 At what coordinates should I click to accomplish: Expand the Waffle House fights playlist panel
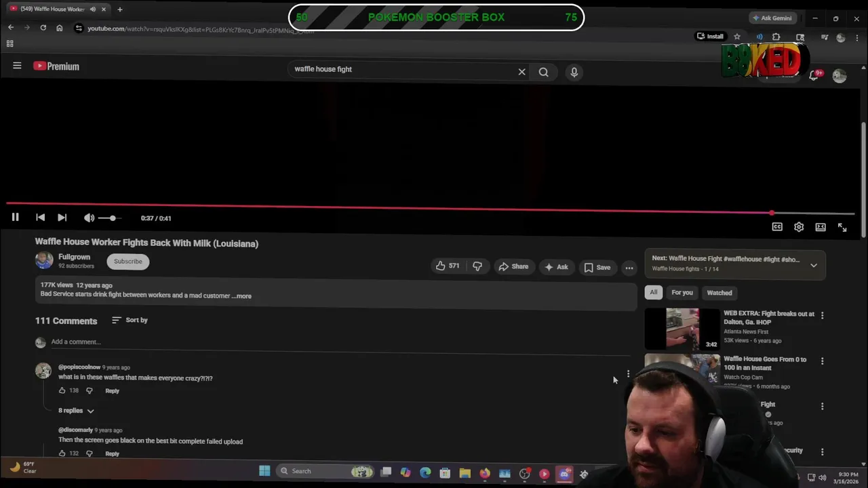point(814,265)
